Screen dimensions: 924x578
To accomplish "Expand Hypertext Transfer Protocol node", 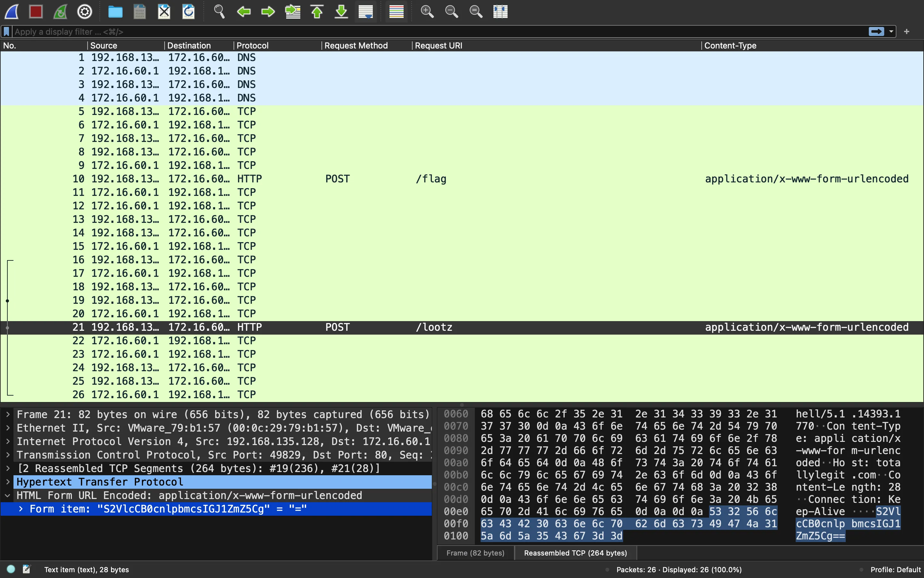I will click(8, 482).
